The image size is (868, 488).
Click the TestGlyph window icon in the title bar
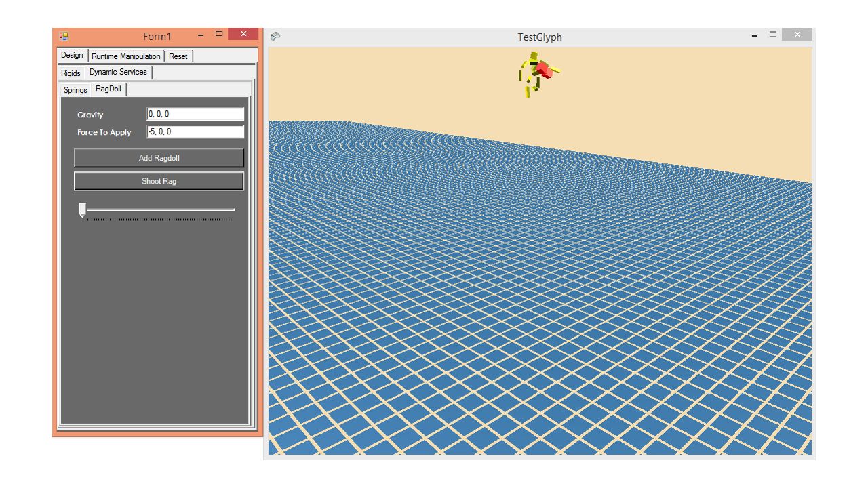pyautogui.click(x=275, y=37)
